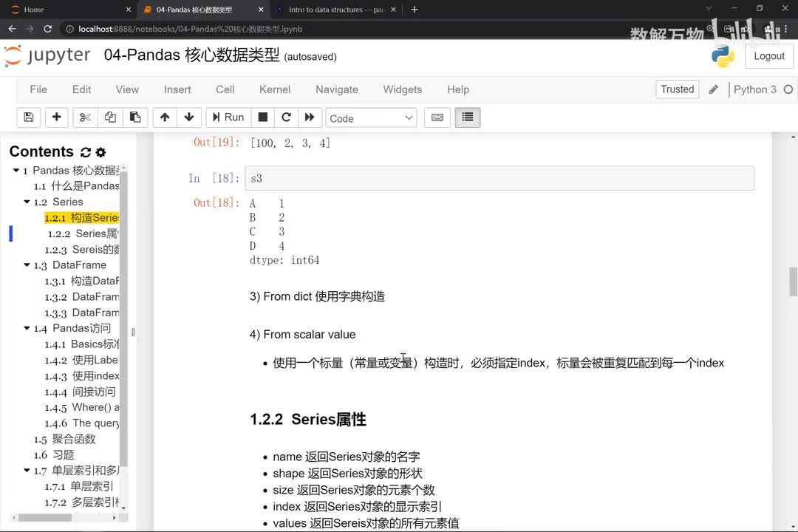The image size is (798, 532).
Task: Click the Python logo icon
Action: click(723, 56)
